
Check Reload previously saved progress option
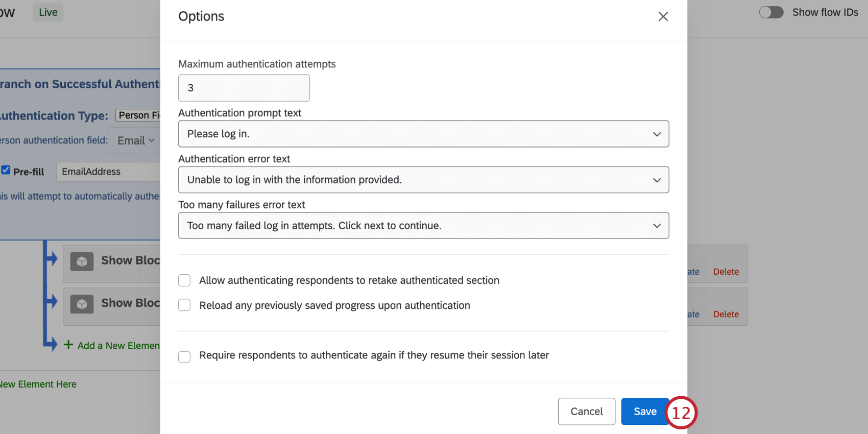pyautogui.click(x=184, y=305)
